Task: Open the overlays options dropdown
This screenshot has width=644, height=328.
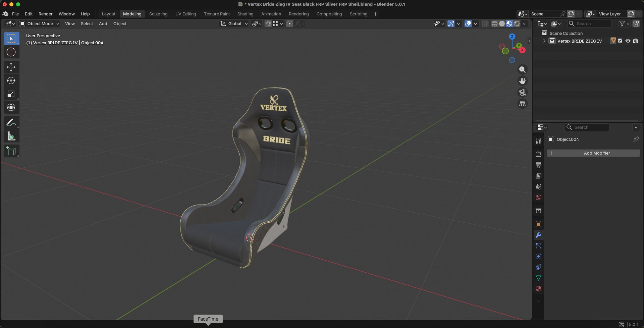Action: [x=475, y=23]
